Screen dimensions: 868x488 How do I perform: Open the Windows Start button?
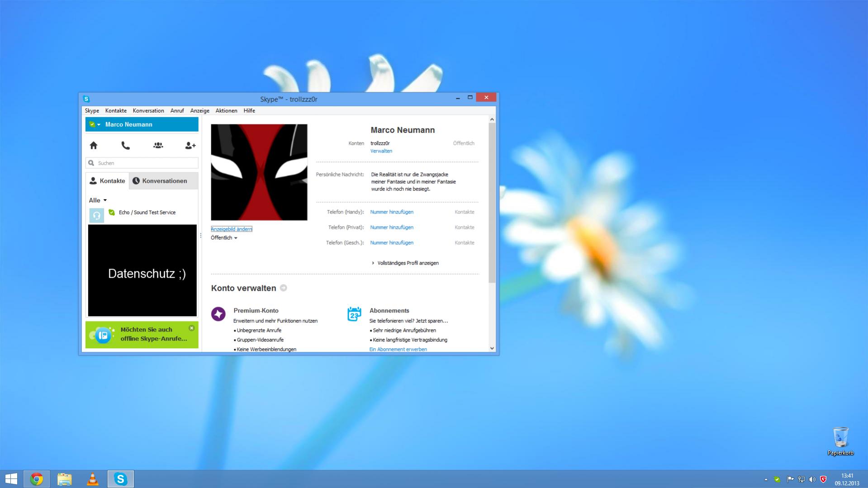(11, 479)
